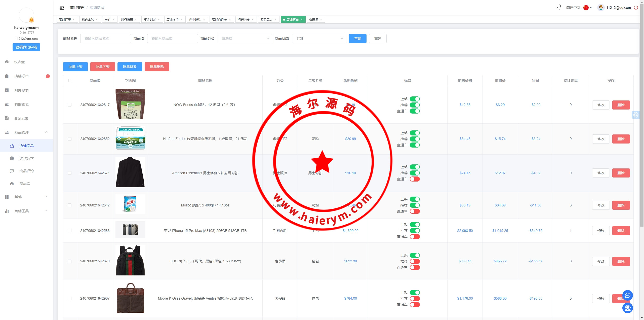This screenshot has width=644, height=320.
Task: Collapse the sidebar with the hamburger icon
Action: pos(62,8)
